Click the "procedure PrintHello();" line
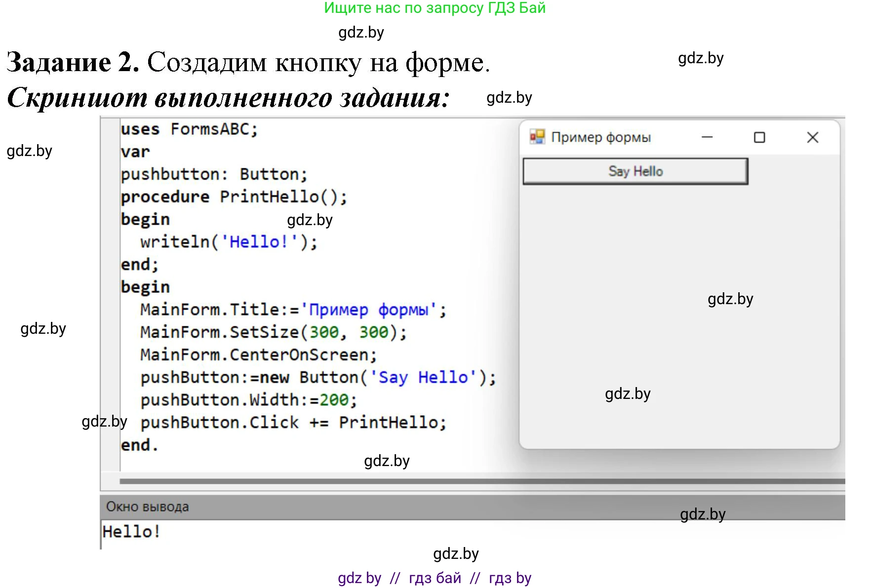 click(234, 197)
